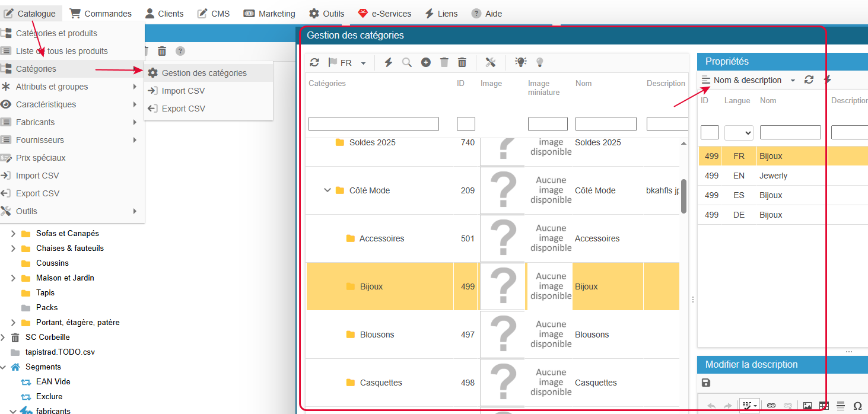Screen dimensions: 868x414
Task: Click the lit lightbulb icon
Action: pyautogui.click(x=520, y=62)
